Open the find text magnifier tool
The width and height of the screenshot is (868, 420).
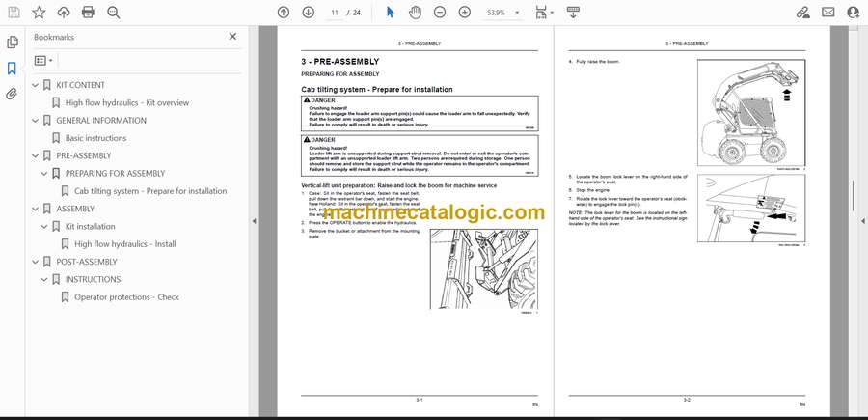pyautogui.click(x=114, y=13)
